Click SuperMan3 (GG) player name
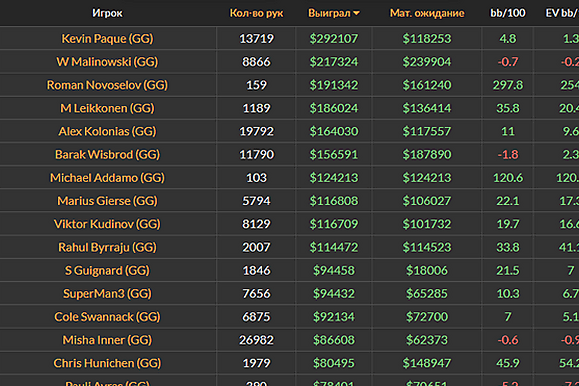Viewport: 579px width, 386px height. (107, 294)
